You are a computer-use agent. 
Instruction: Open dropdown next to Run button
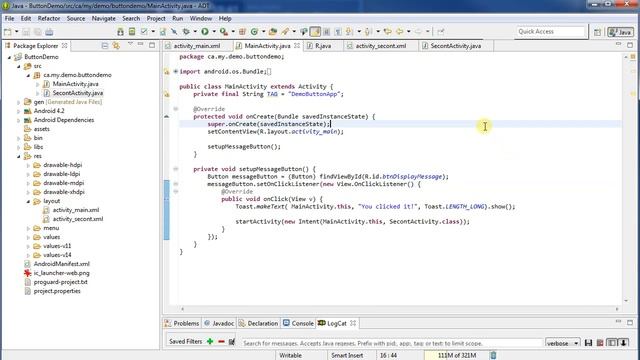[213, 32]
